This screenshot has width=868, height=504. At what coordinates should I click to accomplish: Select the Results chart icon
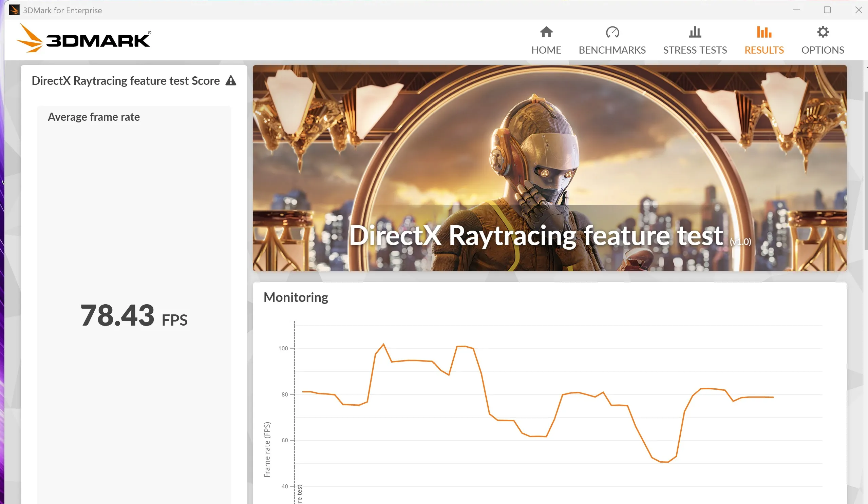point(764,32)
